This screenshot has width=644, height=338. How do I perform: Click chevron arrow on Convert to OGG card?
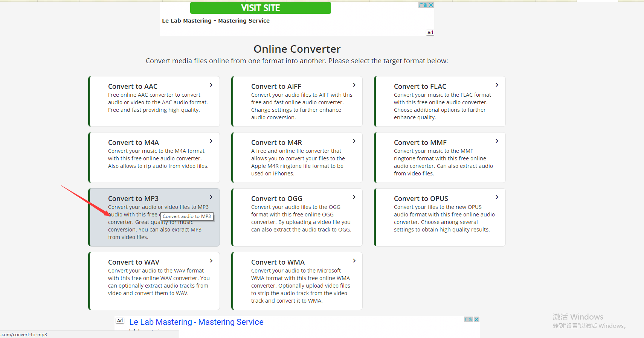354,197
